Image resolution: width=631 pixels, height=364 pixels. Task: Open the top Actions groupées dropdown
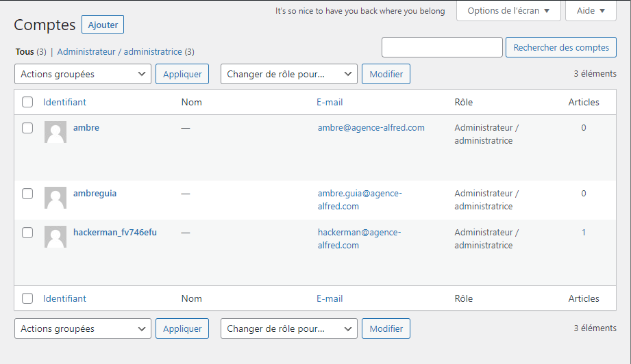[83, 74]
